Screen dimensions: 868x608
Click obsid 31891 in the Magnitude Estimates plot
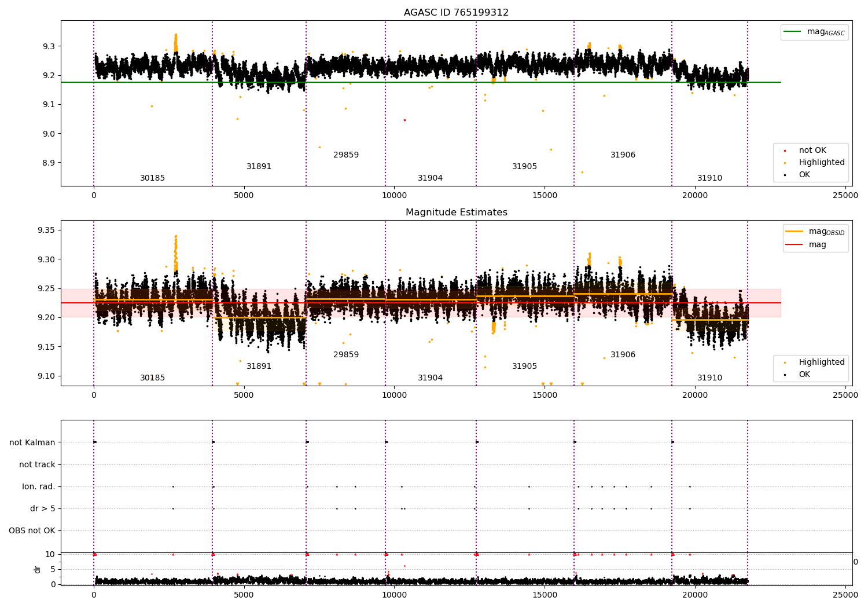point(259,367)
